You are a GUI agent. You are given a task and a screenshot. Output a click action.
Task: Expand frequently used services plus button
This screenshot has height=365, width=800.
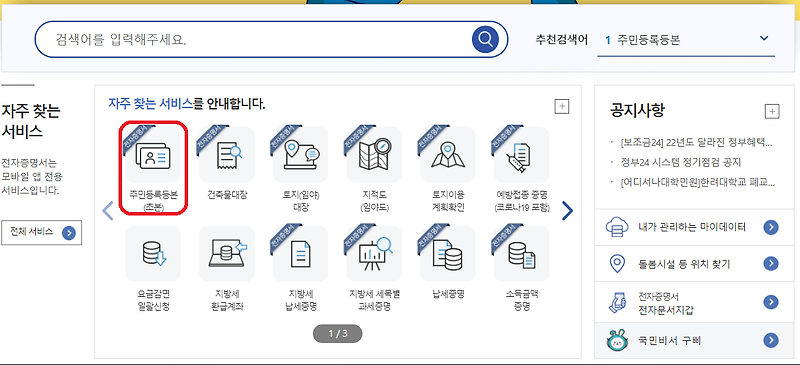562,107
